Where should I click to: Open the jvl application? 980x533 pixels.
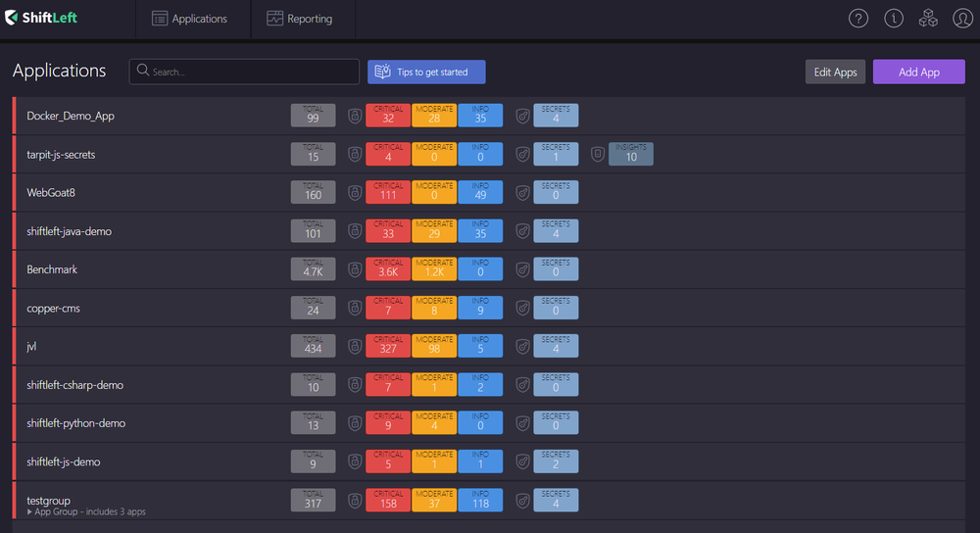(x=31, y=346)
